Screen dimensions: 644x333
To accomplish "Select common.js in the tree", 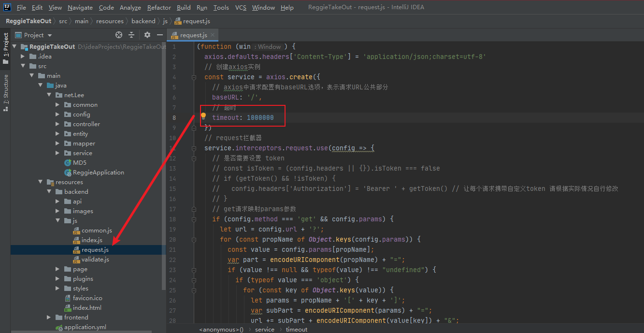I will [x=96, y=231].
